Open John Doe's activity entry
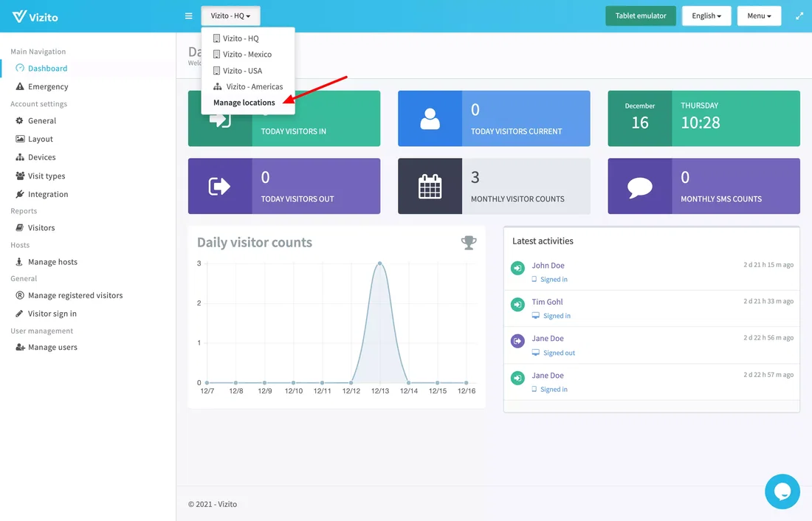Viewport: 812px width, 521px height. [548, 266]
